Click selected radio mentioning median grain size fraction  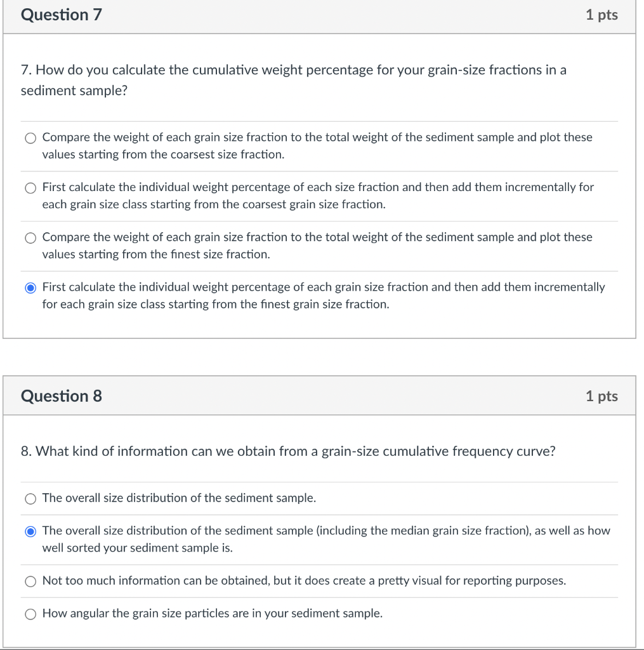click(30, 531)
